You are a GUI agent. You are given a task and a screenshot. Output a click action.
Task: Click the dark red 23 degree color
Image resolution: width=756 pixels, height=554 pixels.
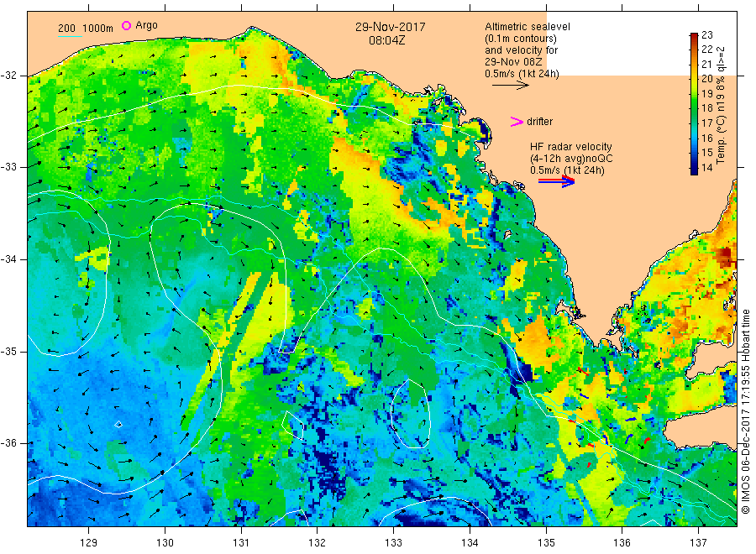695,37
